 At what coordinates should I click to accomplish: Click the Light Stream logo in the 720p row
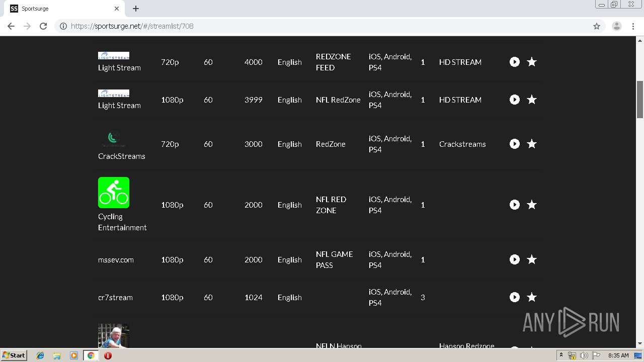coord(114,56)
